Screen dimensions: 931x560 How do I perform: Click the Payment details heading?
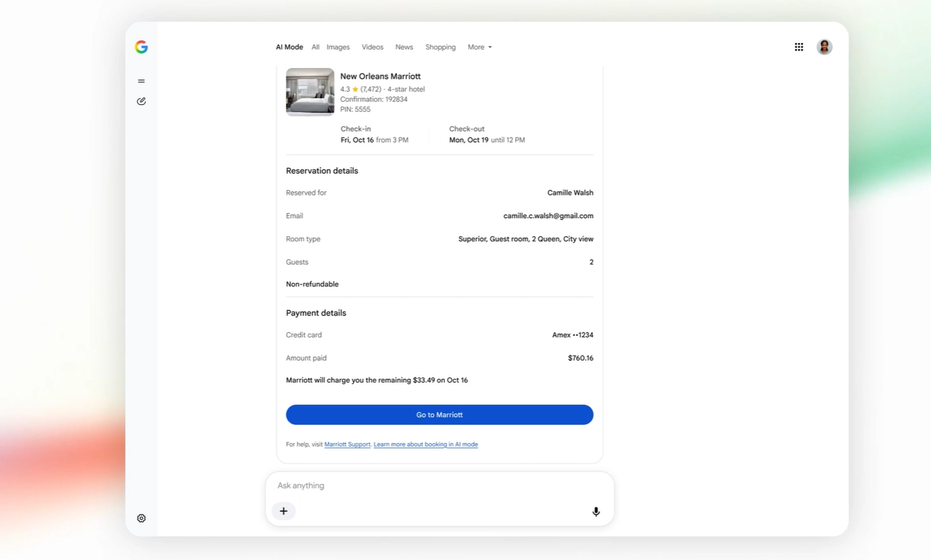pyautogui.click(x=316, y=313)
